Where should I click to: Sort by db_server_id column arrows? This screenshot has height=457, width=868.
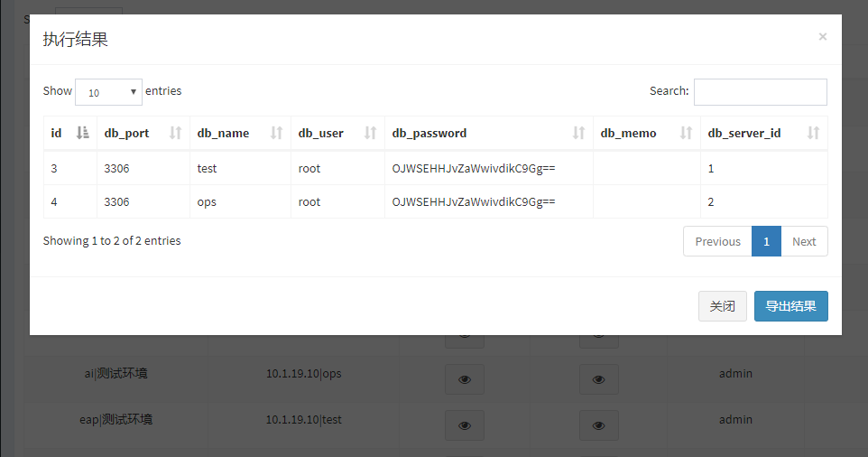[x=813, y=133]
